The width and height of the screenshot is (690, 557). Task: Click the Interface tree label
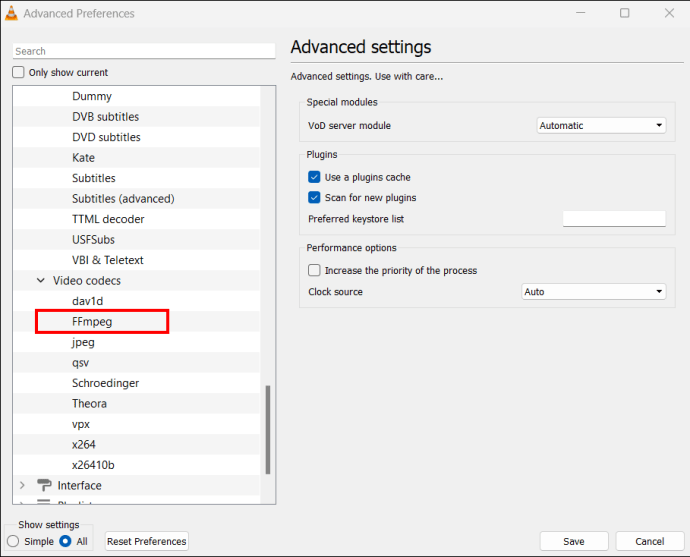[x=79, y=485]
